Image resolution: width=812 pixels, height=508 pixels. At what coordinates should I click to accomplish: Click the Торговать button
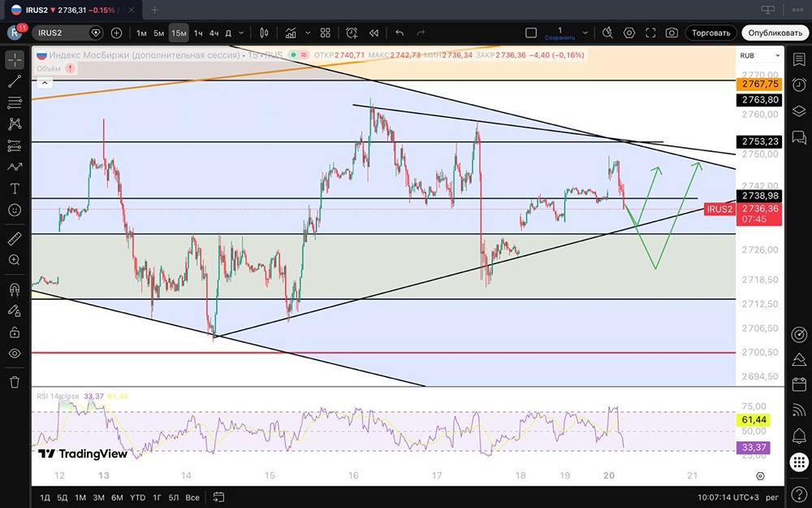(x=710, y=33)
